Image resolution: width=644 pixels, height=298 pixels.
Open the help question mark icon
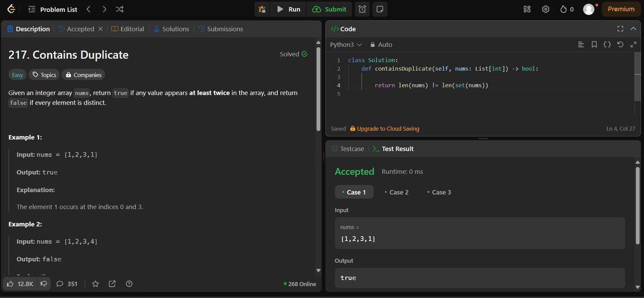pyautogui.click(x=129, y=284)
